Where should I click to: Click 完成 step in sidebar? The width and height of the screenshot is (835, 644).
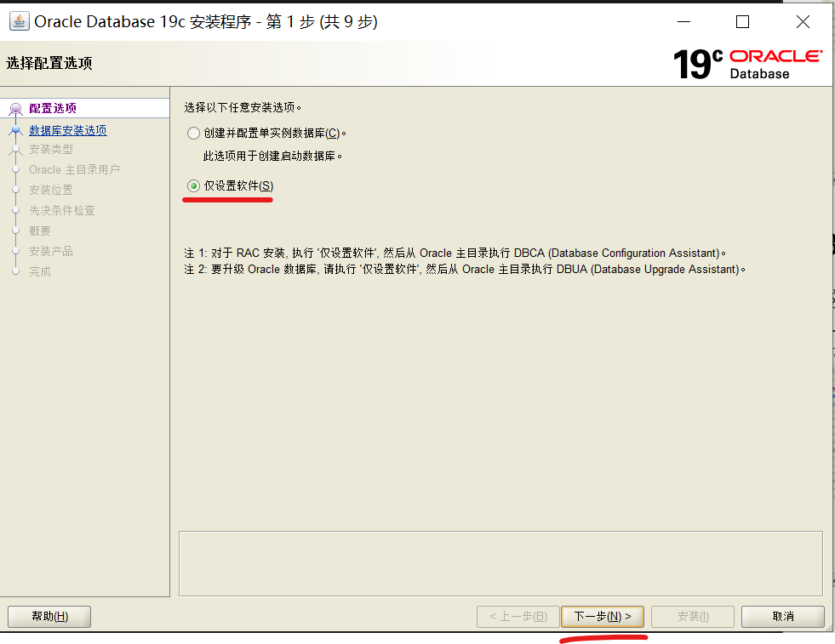click(x=39, y=271)
